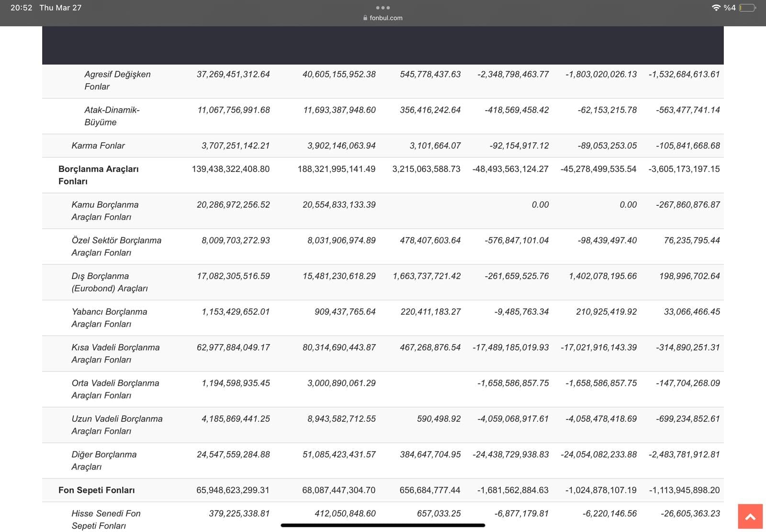Click the Agresif Değişken Fonlar row label
The height and width of the screenshot is (532, 766).
point(117,80)
